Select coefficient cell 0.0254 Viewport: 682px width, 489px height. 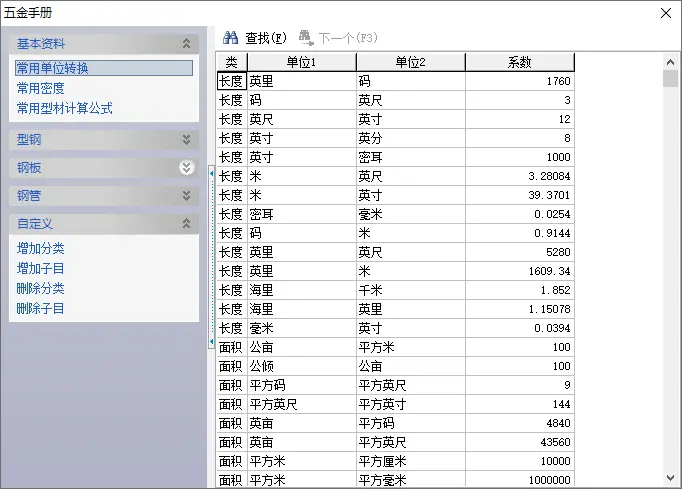pyautogui.click(x=520, y=214)
